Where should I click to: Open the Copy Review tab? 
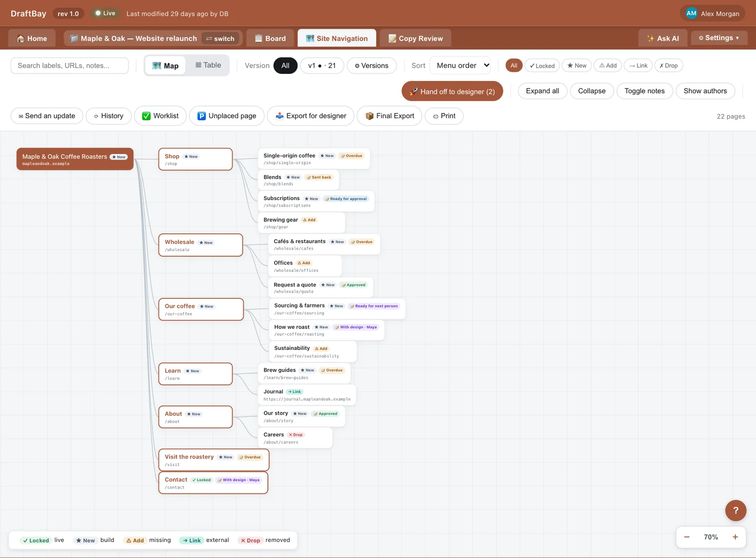(416, 38)
